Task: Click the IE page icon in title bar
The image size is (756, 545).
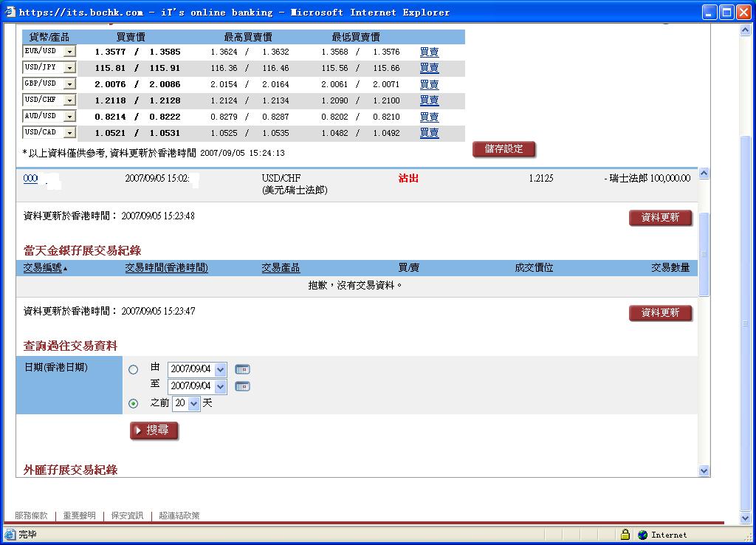Action: (10, 12)
